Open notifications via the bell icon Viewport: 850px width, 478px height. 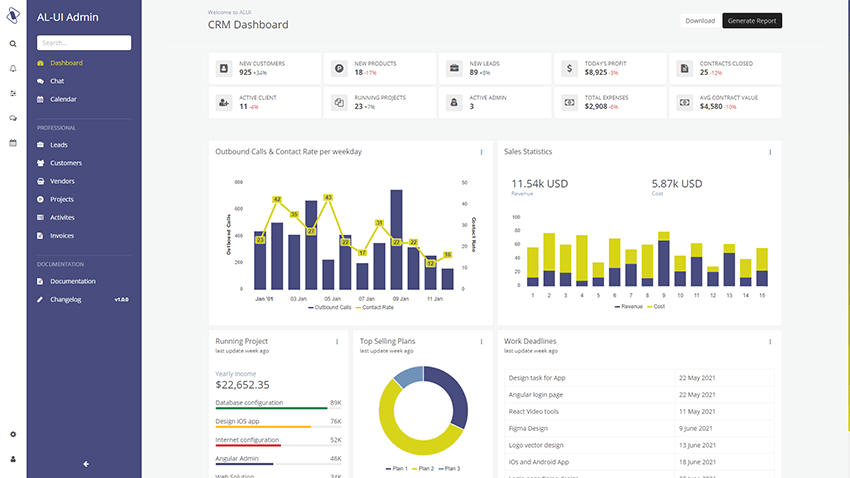coord(13,68)
